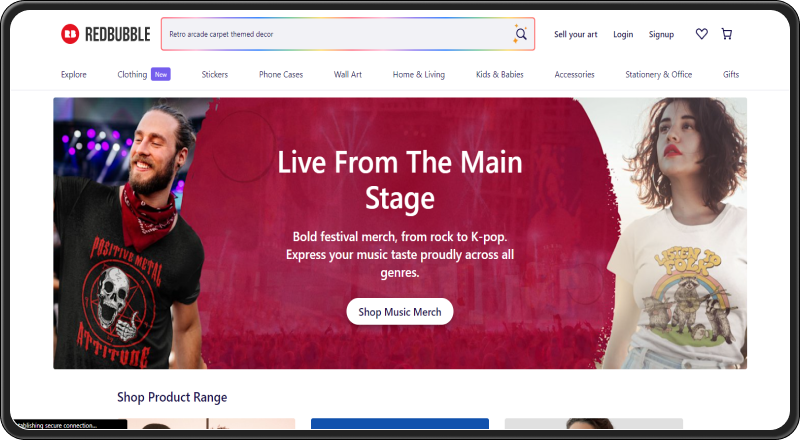Viewport: 800px width, 440px height.
Task: Select Kids & Babies category
Action: point(499,75)
